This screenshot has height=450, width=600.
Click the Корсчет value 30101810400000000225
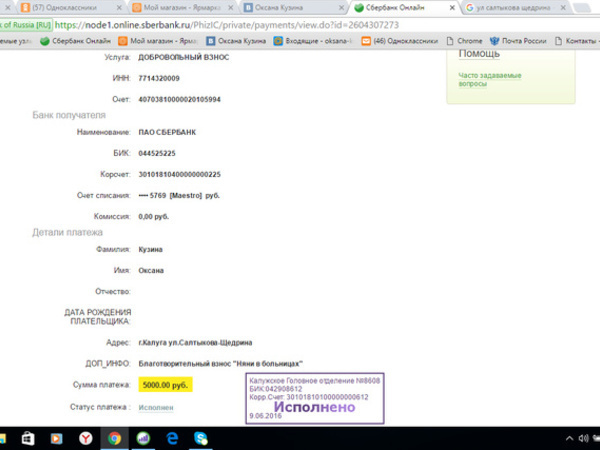179,174
